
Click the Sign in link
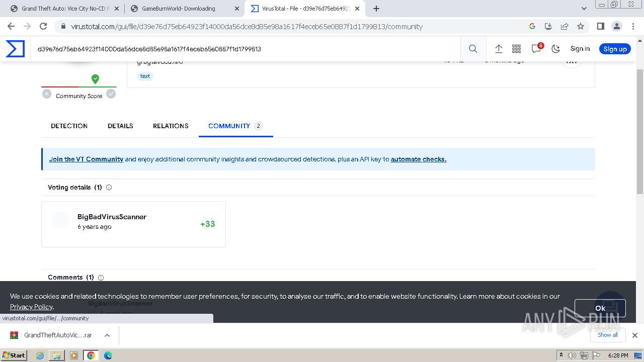(x=580, y=49)
